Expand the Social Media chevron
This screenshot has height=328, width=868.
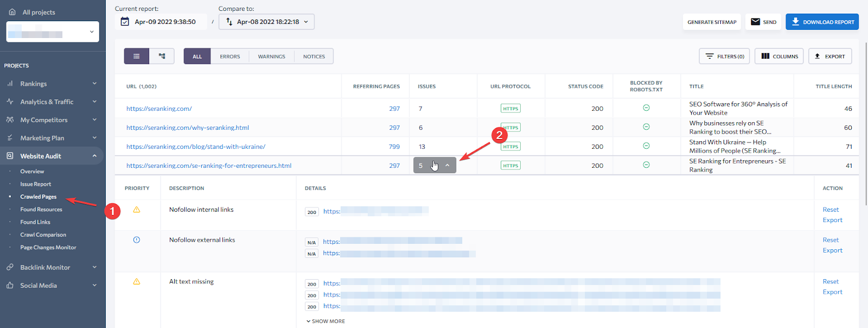(x=94, y=285)
